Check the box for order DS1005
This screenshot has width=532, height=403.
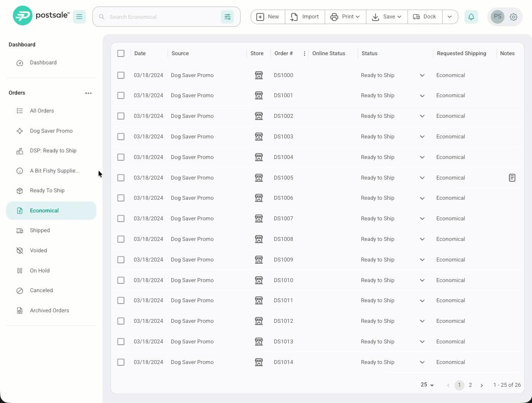(x=121, y=178)
